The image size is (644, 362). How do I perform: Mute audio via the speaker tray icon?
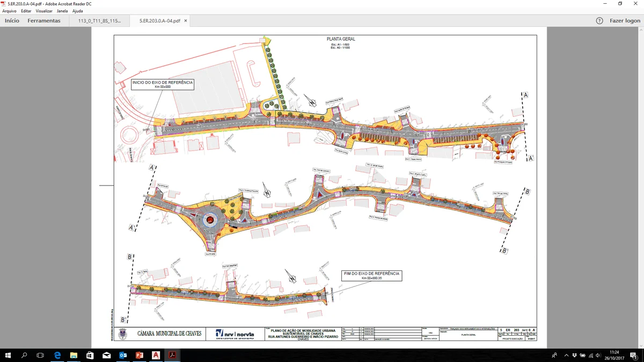pyautogui.click(x=598, y=355)
